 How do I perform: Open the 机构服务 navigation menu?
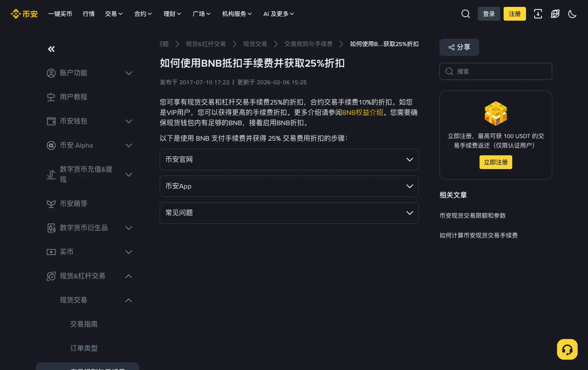tap(237, 14)
